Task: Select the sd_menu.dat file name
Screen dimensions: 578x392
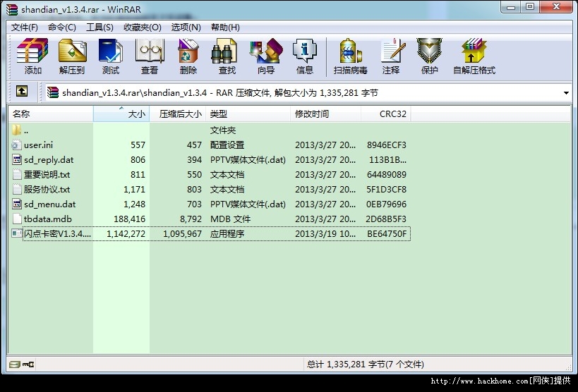Action: pyautogui.click(x=50, y=204)
